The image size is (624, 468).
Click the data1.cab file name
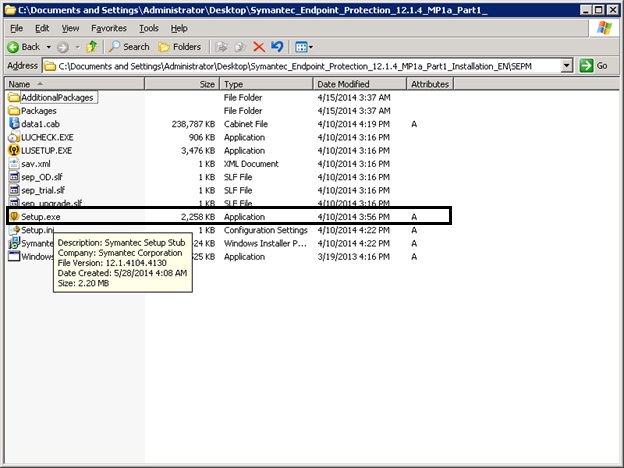tap(40, 124)
